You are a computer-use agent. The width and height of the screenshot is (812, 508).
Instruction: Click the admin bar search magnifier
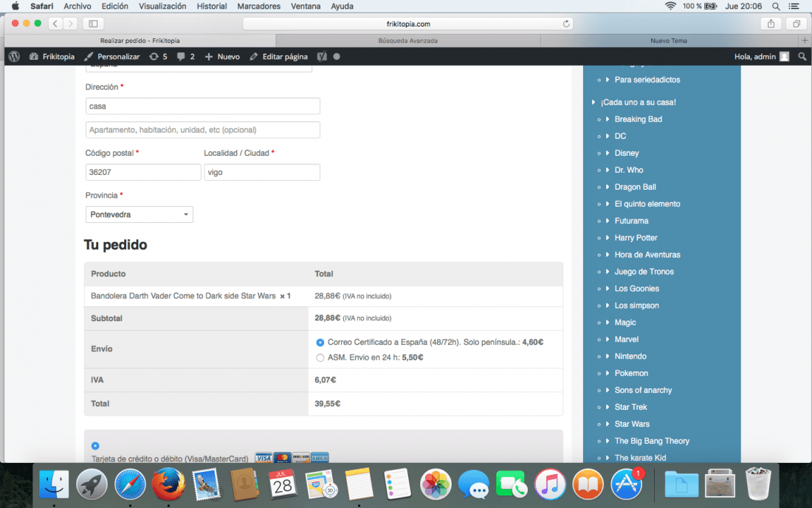(x=802, y=56)
